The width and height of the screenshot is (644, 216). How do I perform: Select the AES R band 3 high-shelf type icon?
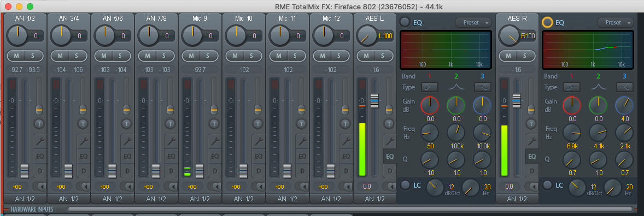(625, 87)
